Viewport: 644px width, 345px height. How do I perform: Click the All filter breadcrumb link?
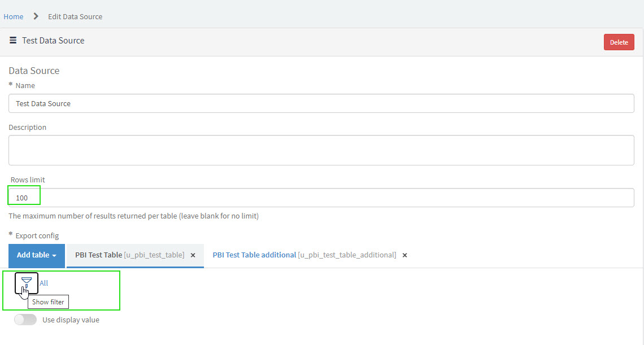(x=44, y=283)
